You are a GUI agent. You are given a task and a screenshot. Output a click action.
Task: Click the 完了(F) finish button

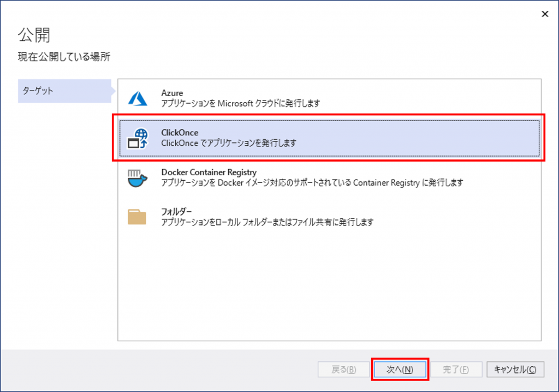[x=455, y=370]
